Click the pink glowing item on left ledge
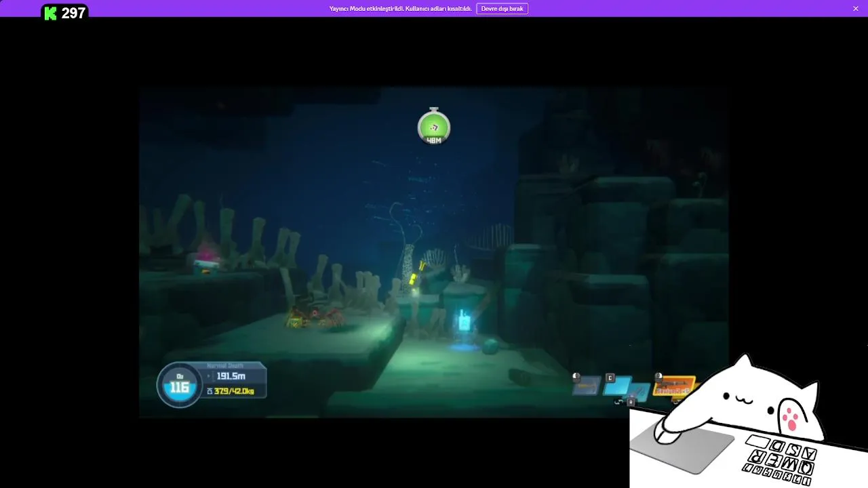This screenshot has width=868, height=488. 206,258
